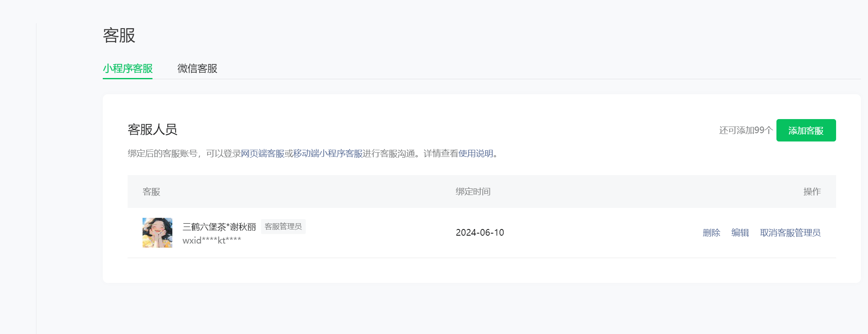Click the binding date 2024-06-10
Screen dimensions: 868x334
pyautogui.click(x=480, y=233)
